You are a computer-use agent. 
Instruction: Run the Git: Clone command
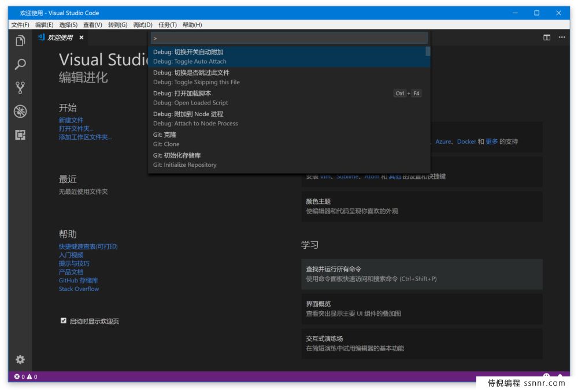pyautogui.click(x=289, y=139)
